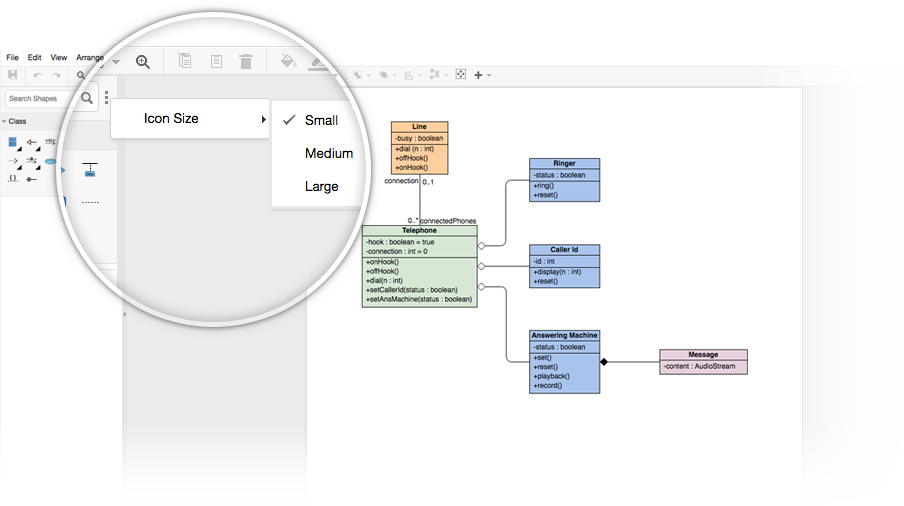Image resolution: width=904 pixels, height=506 pixels.
Task: Click the dotted-square fit page icon
Action: (x=461, y=74)
